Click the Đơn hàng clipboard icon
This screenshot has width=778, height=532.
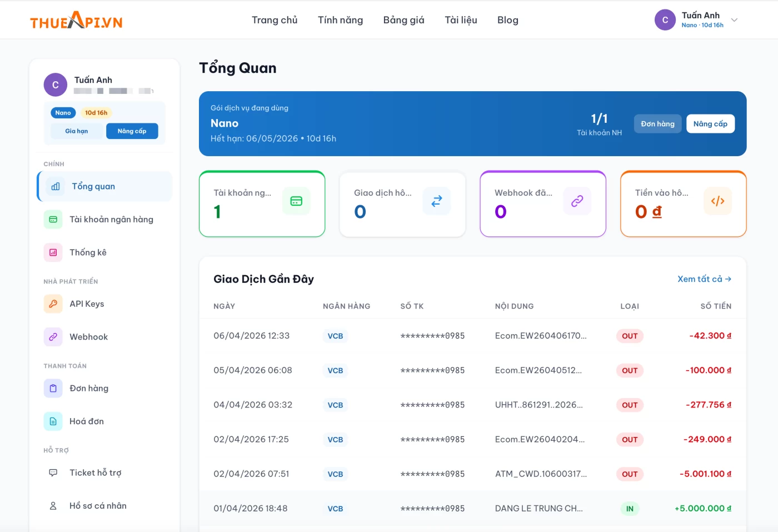pyautogui.click(x=53, y=389)
